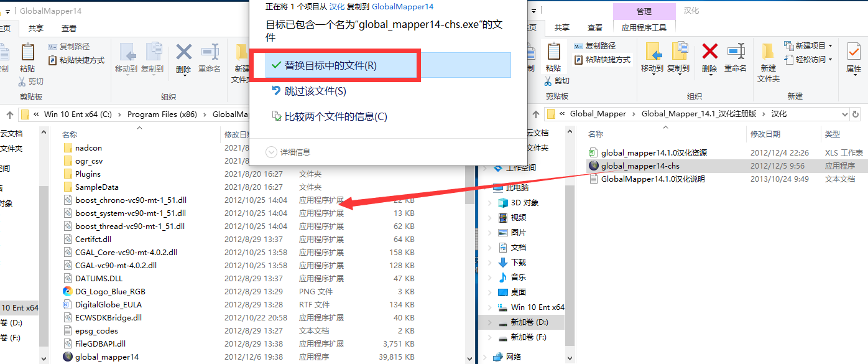Switch to the 查看 tab in the right window

595,28
